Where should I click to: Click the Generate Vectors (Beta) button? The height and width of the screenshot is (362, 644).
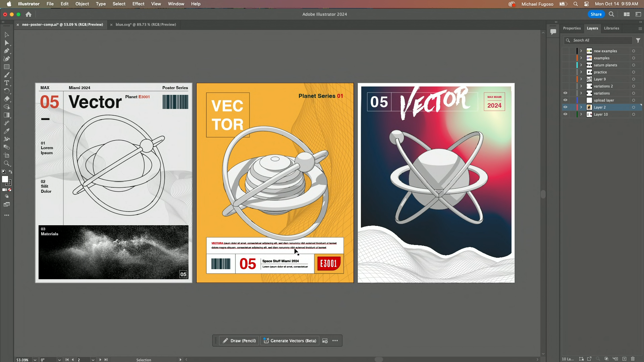tap(290, 341)
